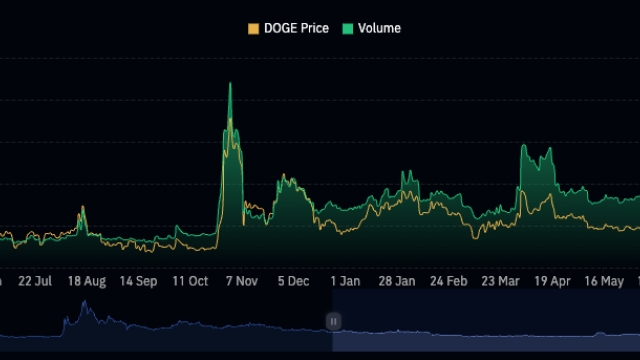Click the range slider pause-handle in navigator
The width and height of the screenshot is (640, 360).
click(x=333, y=321)
